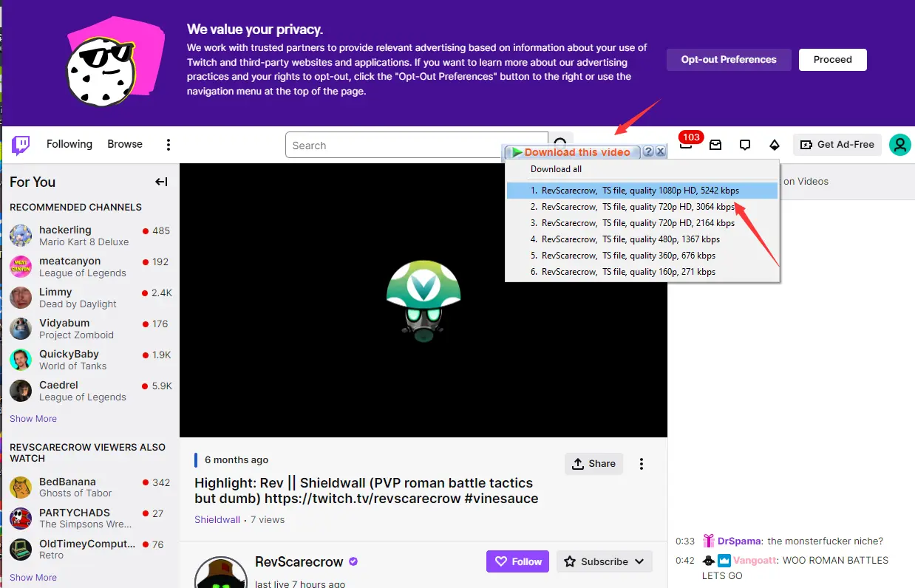Open the three-dot menu next to Browse
915x588 pixels.
point(168,144)
